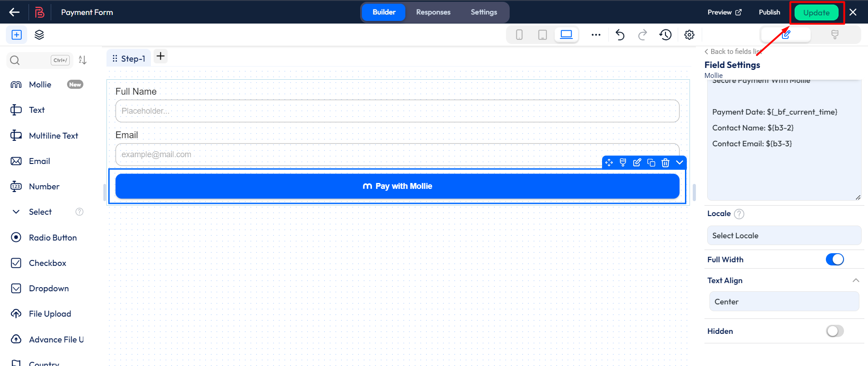This screenshot has height=366, width=868.
Task: Switch to mobile device view
Action: tap(519, 35)
